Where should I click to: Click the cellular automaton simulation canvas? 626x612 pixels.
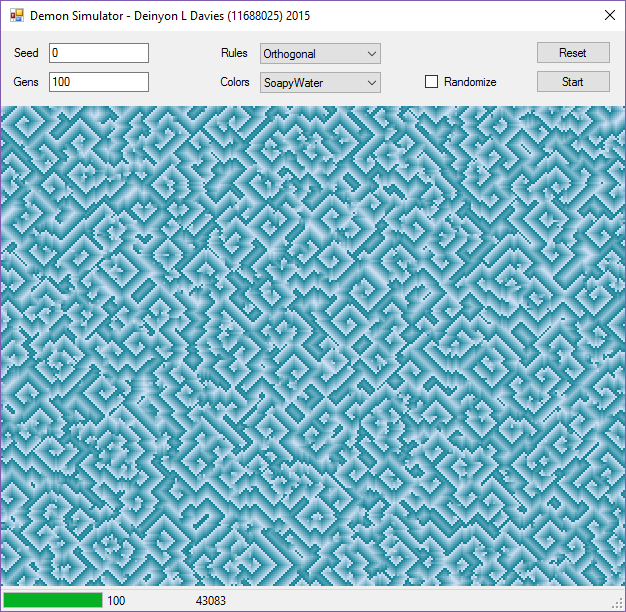click(313, 346)
